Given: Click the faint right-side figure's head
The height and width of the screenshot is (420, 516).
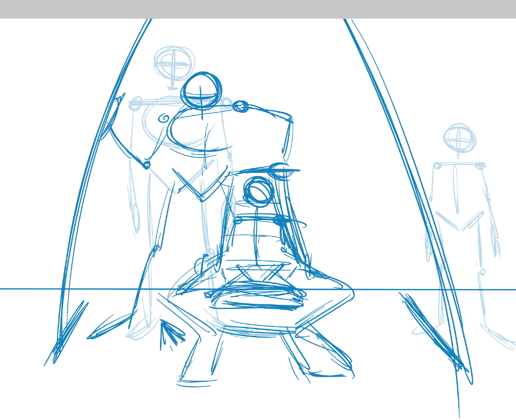Looking at the screenshot, I should [459, 137].
